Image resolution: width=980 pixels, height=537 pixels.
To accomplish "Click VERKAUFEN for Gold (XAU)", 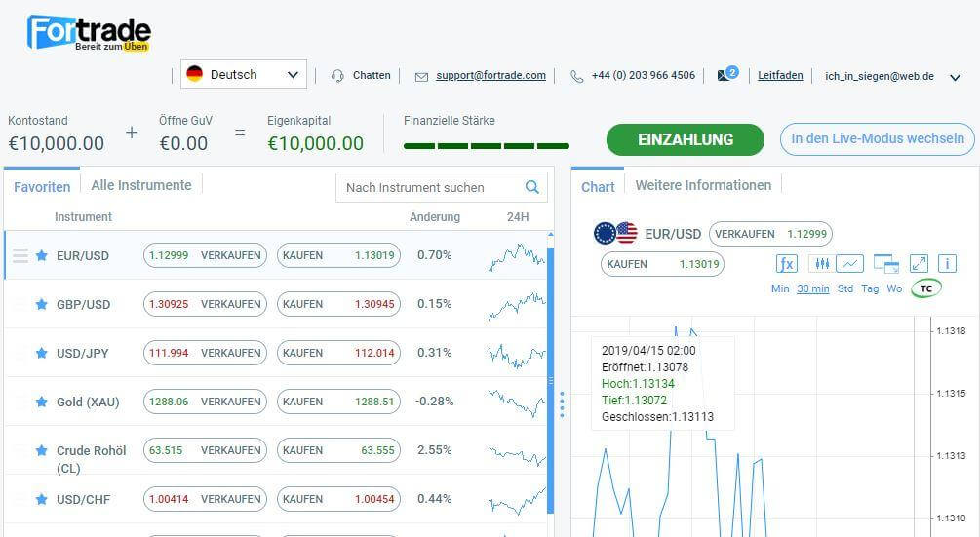I will pos(205,402).
